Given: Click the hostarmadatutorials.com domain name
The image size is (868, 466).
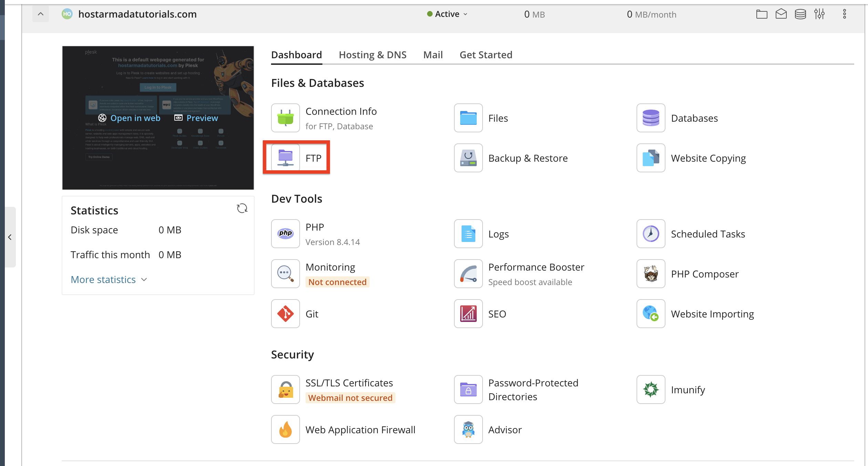Looking at the screenshot, I should click(x=137, y=14).
